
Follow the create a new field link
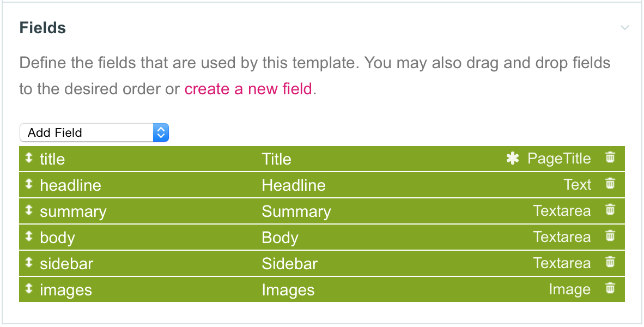pos(248,88)
